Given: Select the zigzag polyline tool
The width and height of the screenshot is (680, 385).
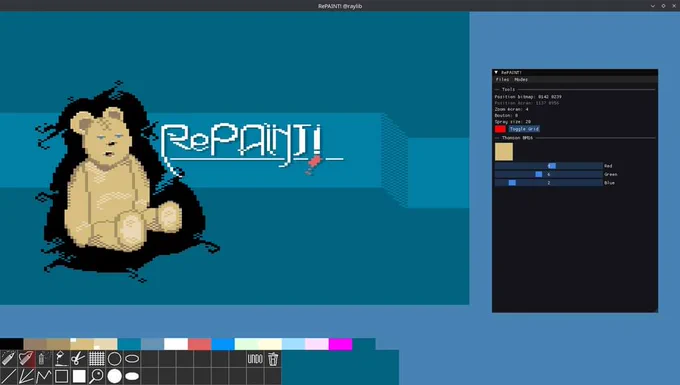Looking at the screenshot, I should pos(43,376).
